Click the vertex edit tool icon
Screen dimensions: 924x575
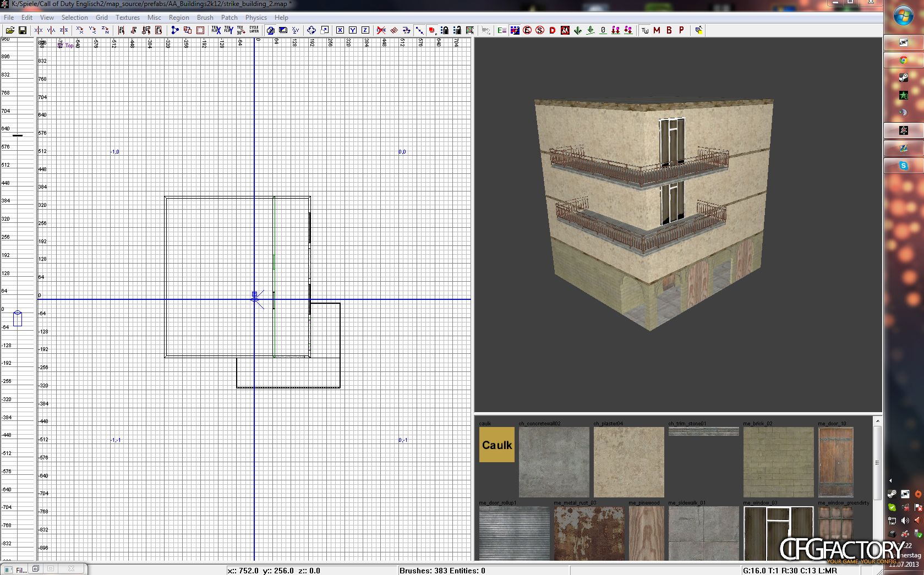(x=175, y=30)
